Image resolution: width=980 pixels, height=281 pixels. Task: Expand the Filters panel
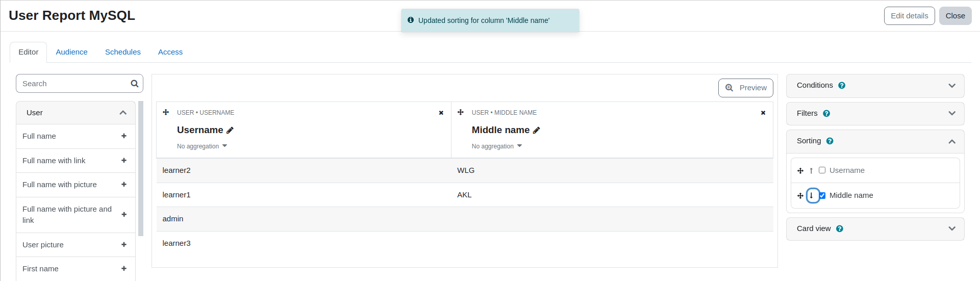875,114
